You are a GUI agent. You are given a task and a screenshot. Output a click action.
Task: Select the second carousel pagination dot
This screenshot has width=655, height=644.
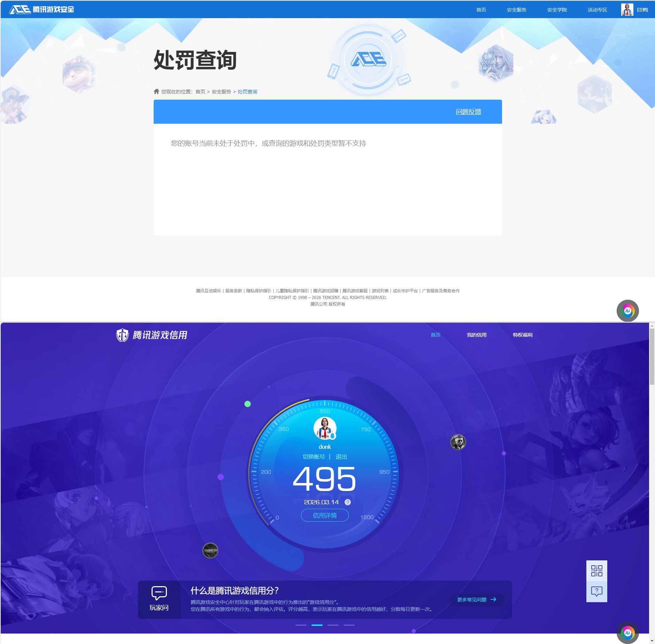(x=316, y=625)
